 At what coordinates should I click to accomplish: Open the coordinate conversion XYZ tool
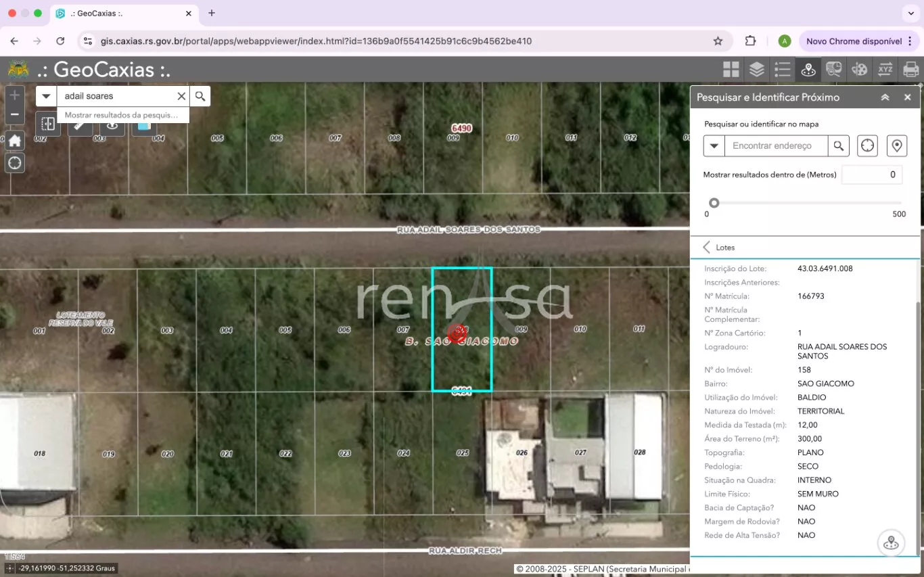885,69
